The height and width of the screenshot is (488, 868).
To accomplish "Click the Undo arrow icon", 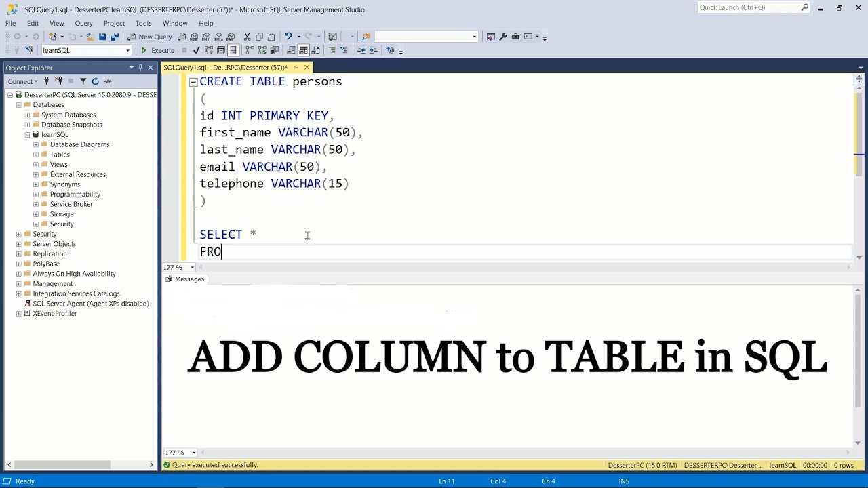I will pyautogui.click(x=288, y=37).
